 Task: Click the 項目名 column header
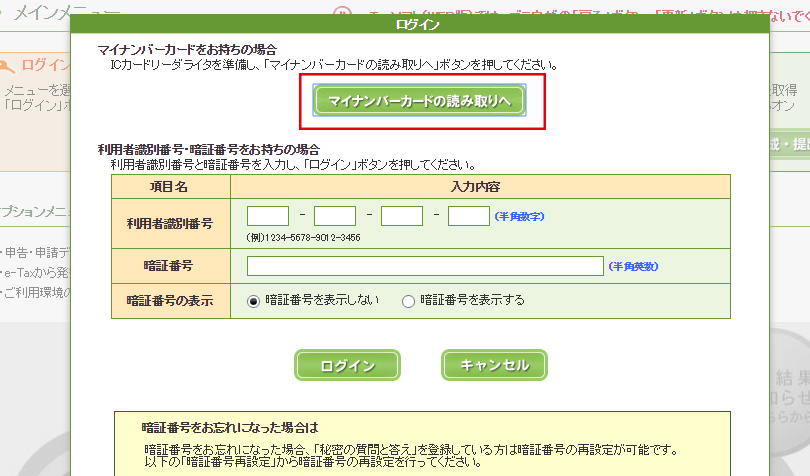coord(169,187)
